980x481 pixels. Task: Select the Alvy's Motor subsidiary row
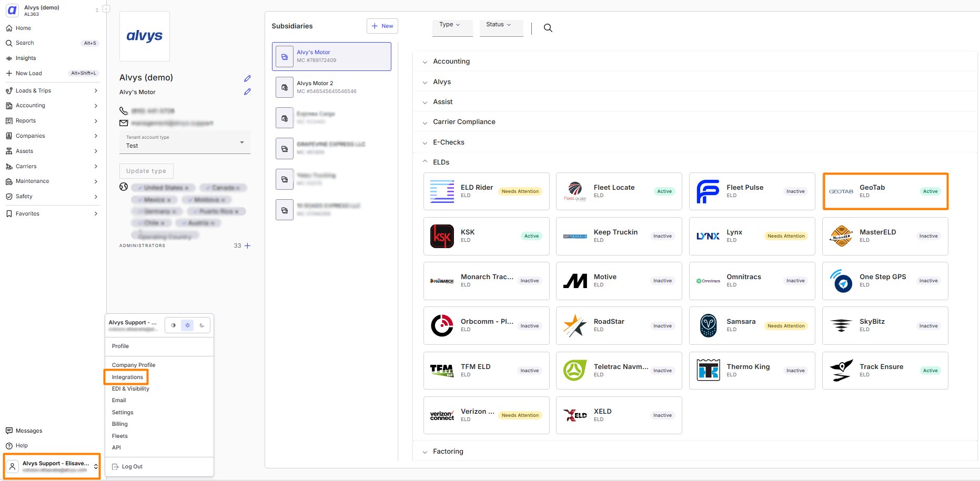pyautogui.click(x=331, y=56)
